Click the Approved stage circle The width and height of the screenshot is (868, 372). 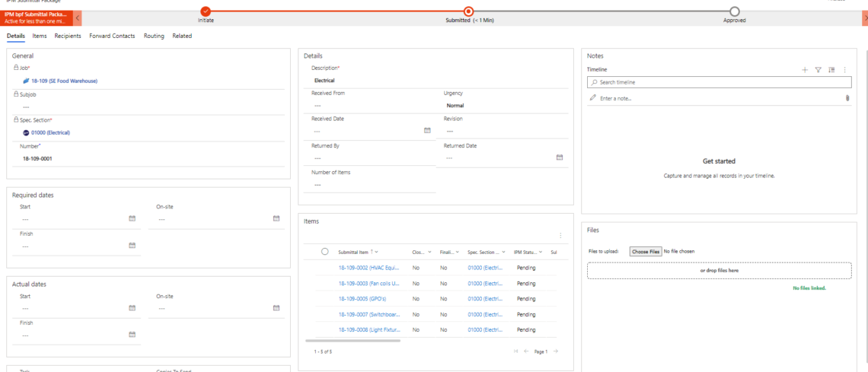tap(735, 11)
